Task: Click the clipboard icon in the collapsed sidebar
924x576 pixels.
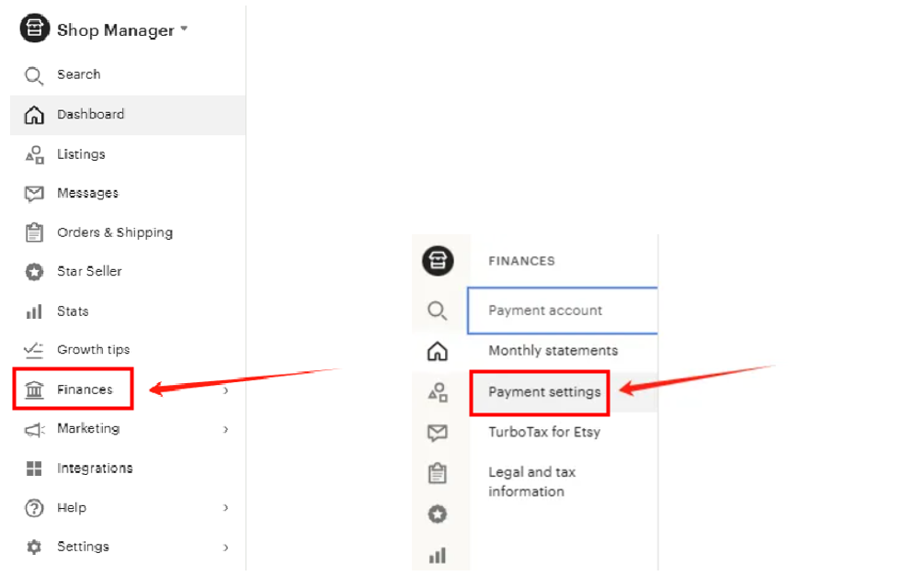Action: (x=438, y=473)
